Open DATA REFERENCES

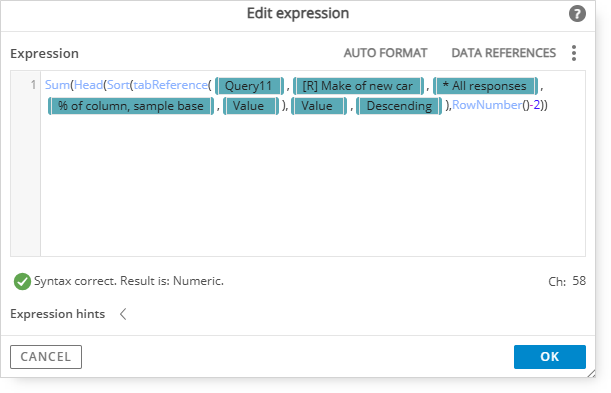click(x=503, y=53)
